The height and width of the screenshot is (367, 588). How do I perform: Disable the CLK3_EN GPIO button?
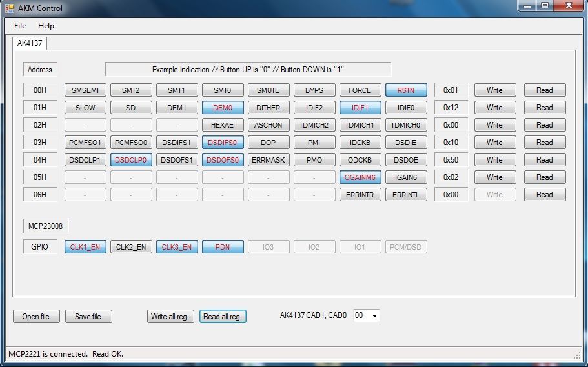coord(177,247)
